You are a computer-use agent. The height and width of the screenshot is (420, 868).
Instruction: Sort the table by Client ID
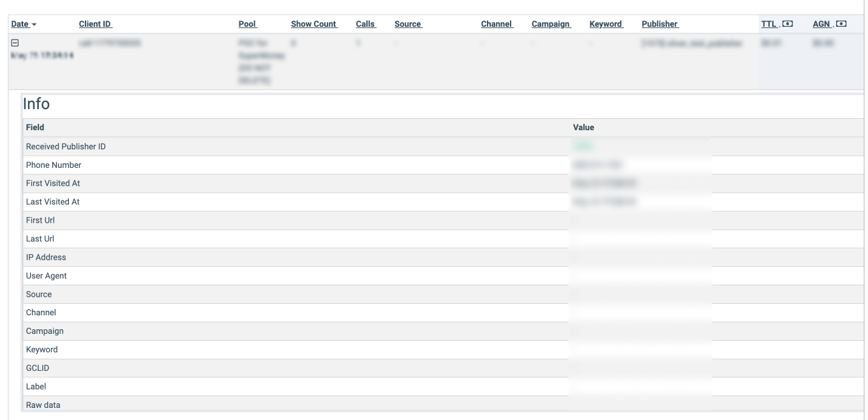(95, 24)
